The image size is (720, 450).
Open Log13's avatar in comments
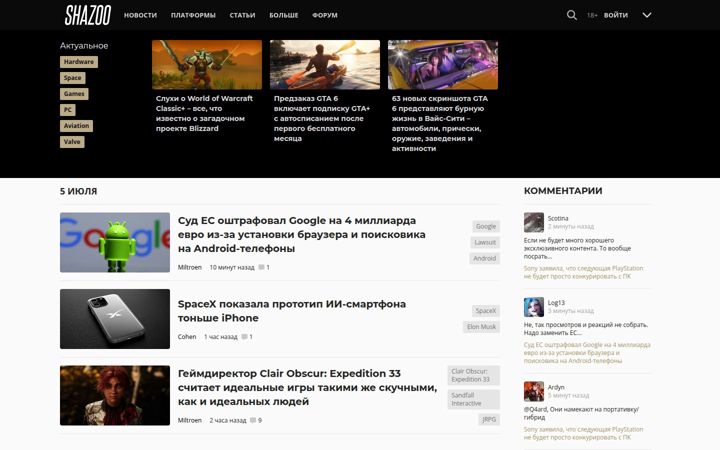pos(534,307)
